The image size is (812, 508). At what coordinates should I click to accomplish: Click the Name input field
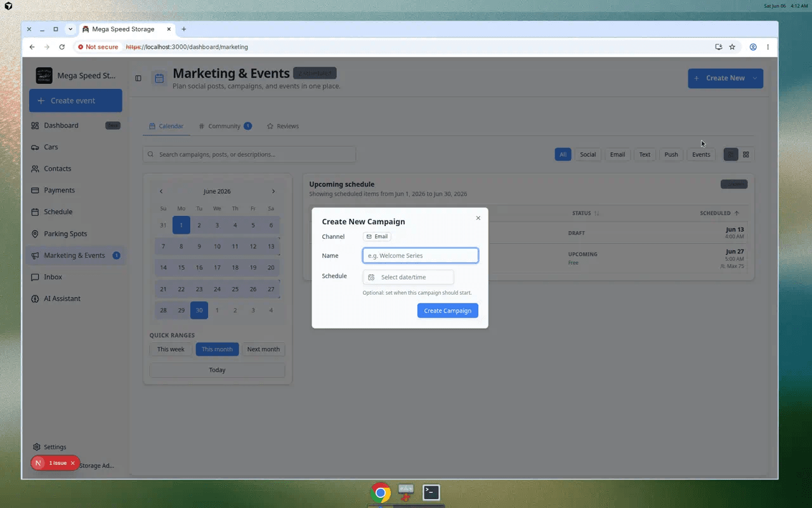(x=421, y=255)
